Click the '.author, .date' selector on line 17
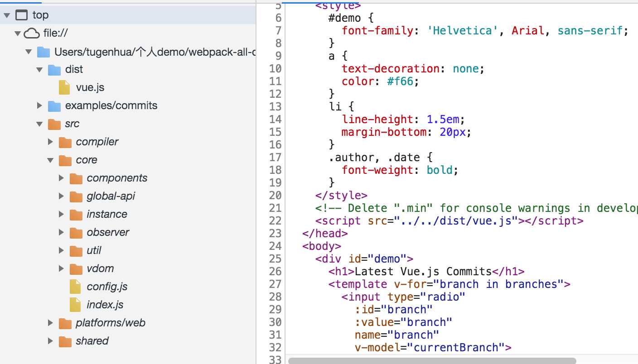Image resolution: width=638 pixels, height=364 pixels. 374,158
